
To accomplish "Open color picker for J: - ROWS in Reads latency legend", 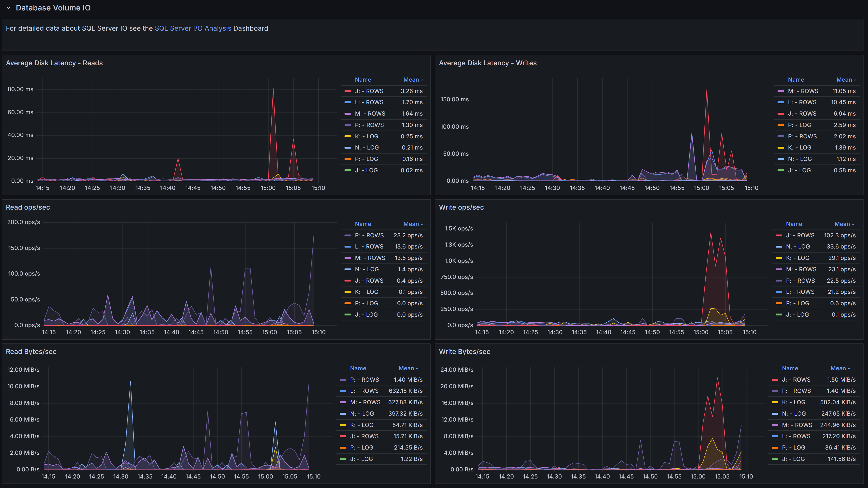I will pyautogui.click(x=347, y=91).
